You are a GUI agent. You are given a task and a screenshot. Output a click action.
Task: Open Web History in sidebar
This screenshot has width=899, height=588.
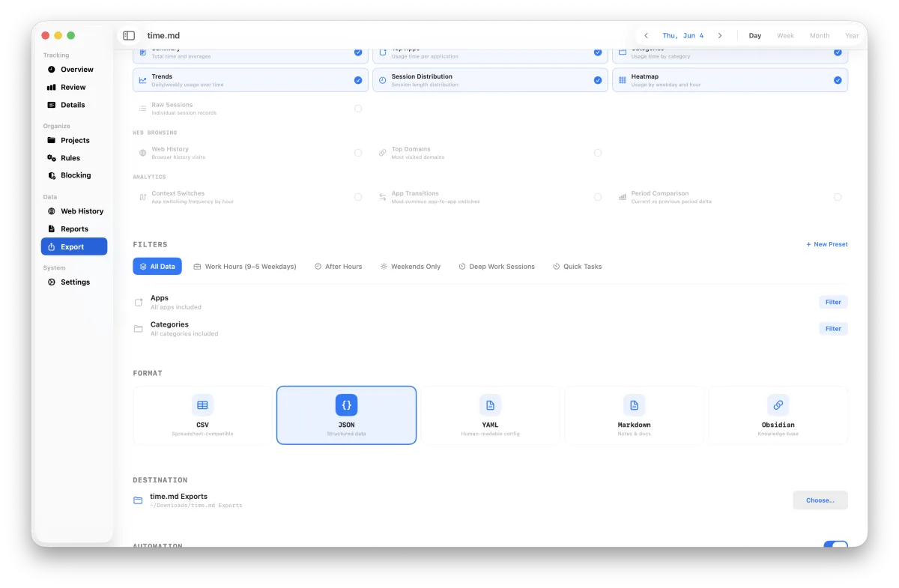pos(74,211)
